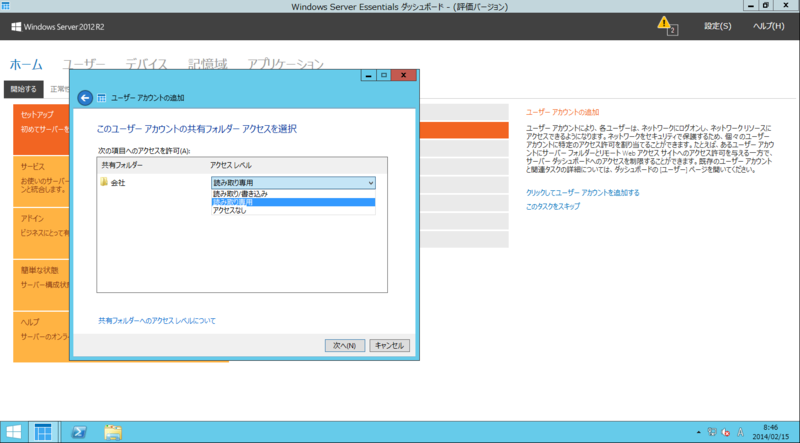Screen dimensions: 800x443
Task: Open the デバイス tab
Action: (146, 65)
